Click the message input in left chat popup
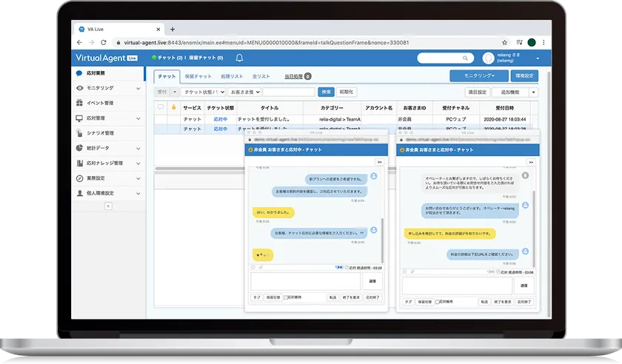 [305, 281]
